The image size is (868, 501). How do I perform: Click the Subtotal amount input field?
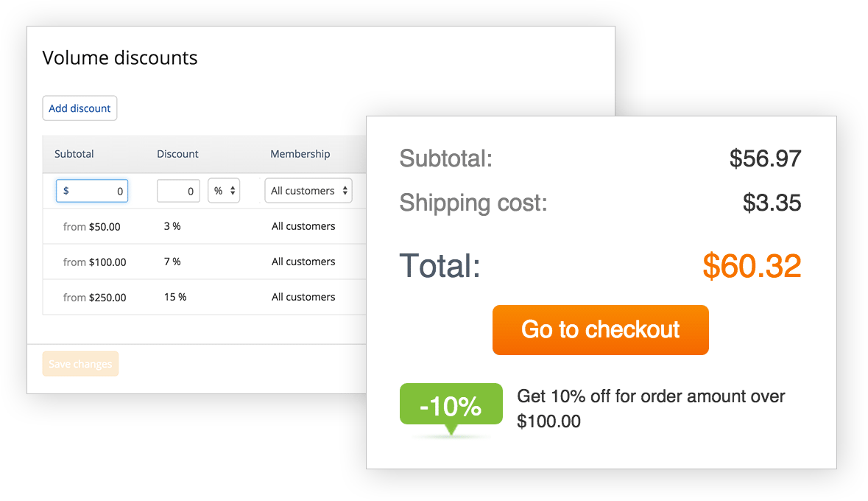[92, 191]
